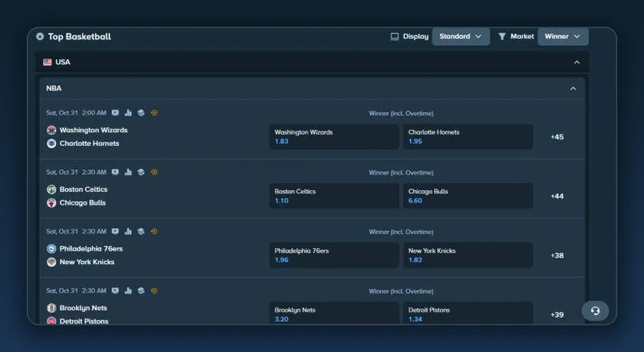Image resolution: width=644 pixels, height=352 pixels.
Task: Click the USA flag icon
Action: (x=47, y=62)
